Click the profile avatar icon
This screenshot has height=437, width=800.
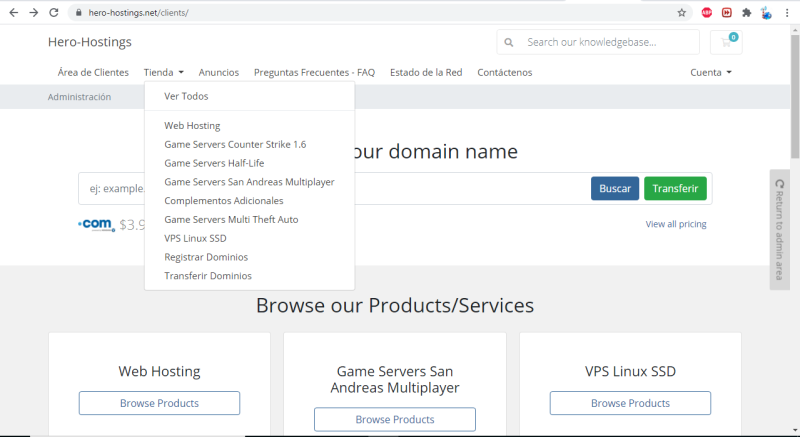click(x=766, y=13)
